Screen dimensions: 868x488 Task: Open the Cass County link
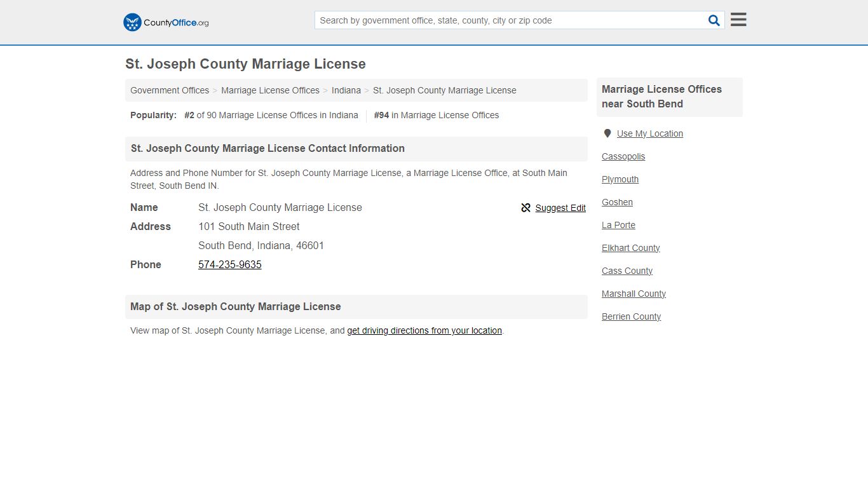pyautogui.click(x=627, y=271)
